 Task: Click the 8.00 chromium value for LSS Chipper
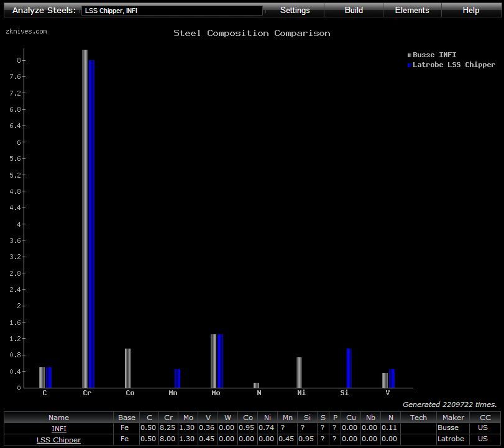tap(167, 439)
